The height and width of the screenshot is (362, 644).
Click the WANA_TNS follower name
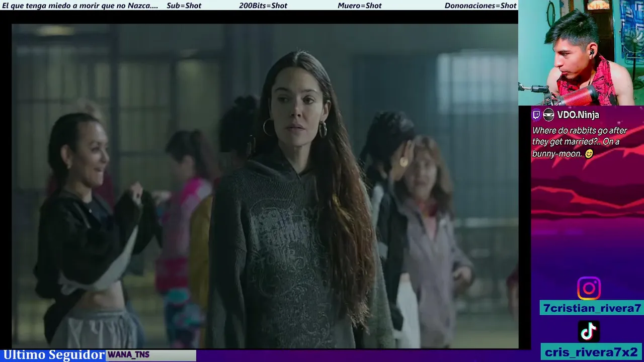point(129,355)
